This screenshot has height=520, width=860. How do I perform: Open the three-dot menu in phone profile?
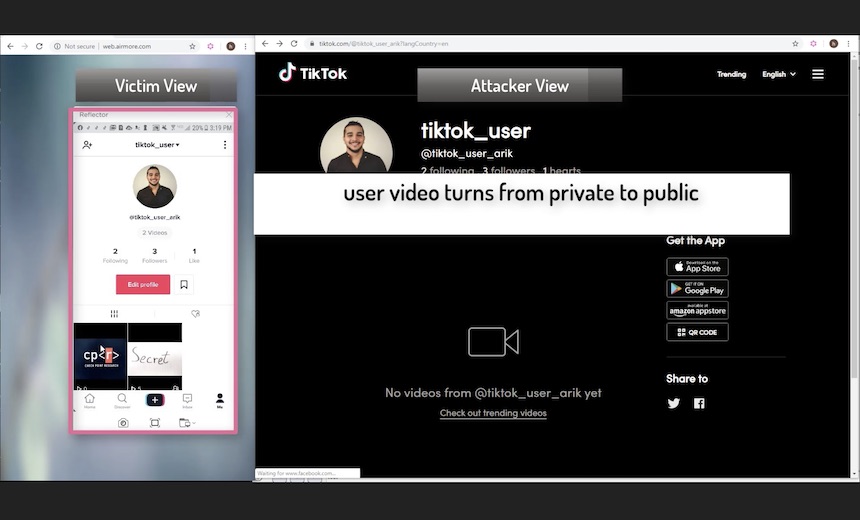225,145
